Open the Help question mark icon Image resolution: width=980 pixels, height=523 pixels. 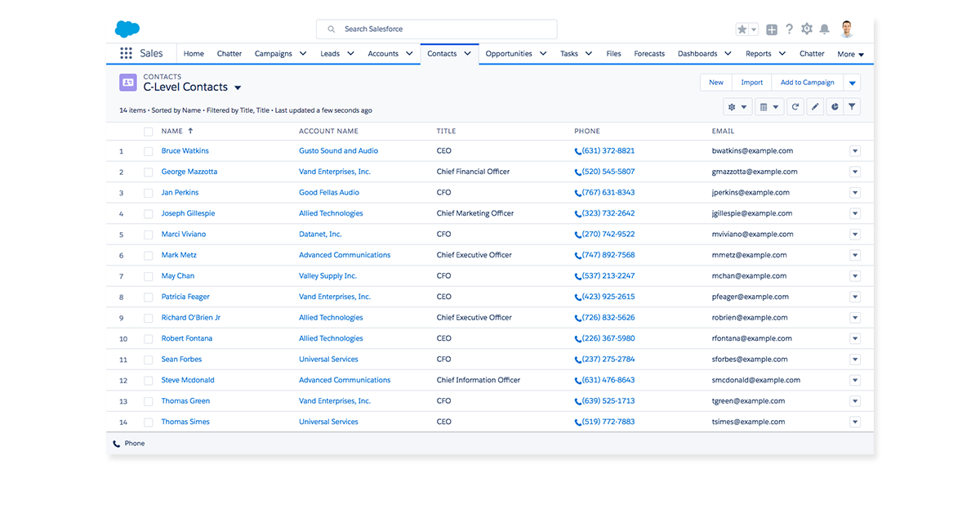point(789,29)
